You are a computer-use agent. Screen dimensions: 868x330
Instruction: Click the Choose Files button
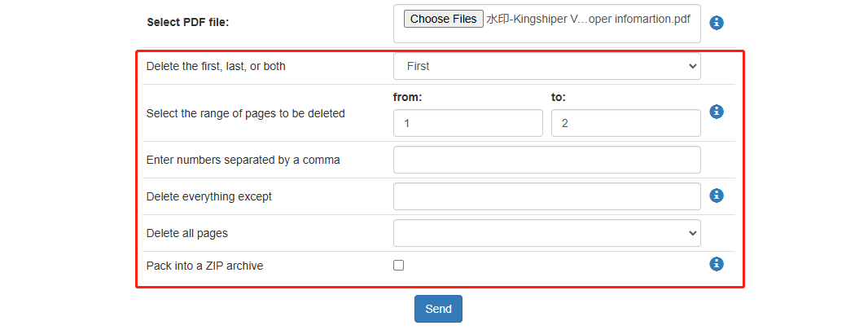point(444,19)
